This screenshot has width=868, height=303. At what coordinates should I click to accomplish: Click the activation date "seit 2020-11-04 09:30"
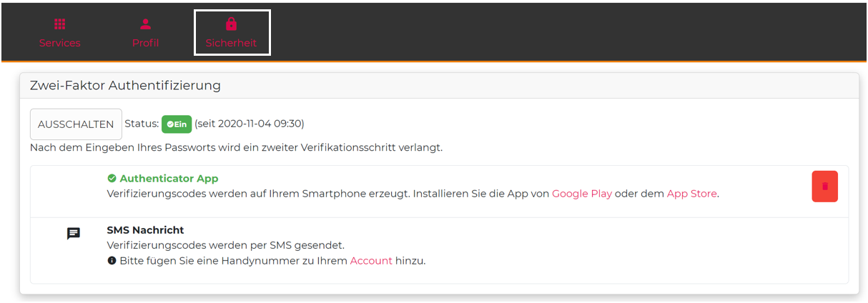pyautogui.click(x=250, y=124)
